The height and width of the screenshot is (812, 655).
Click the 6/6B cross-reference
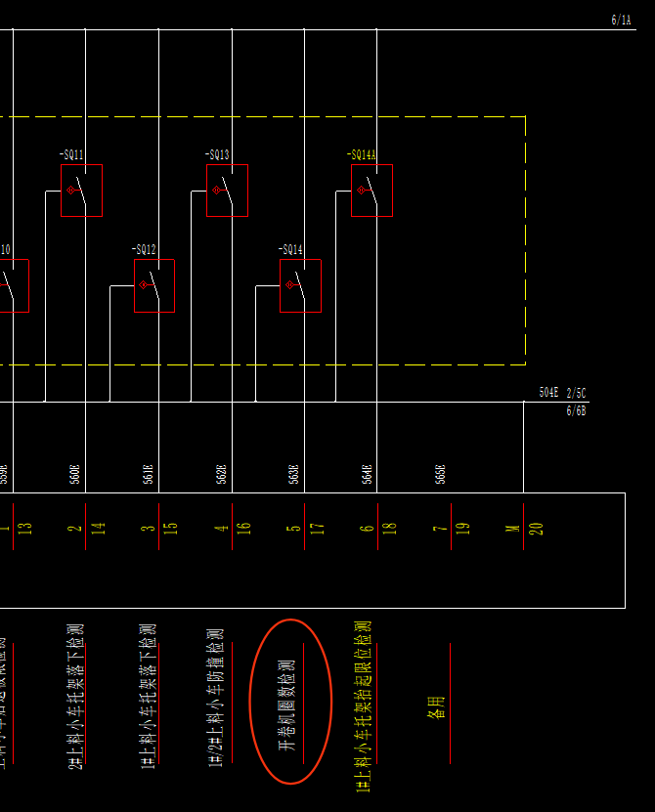pos(576,410)
